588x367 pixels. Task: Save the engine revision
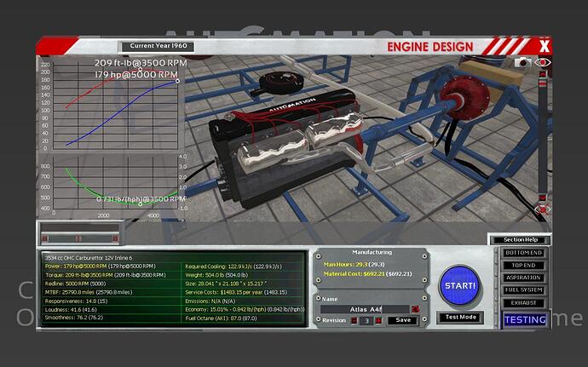click(x=404, y=320)
